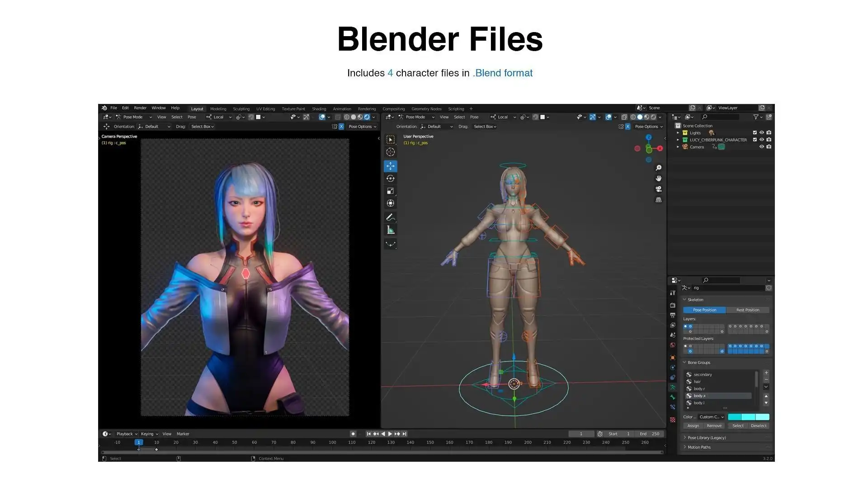Select the Scale tool icon

point(391,191)
